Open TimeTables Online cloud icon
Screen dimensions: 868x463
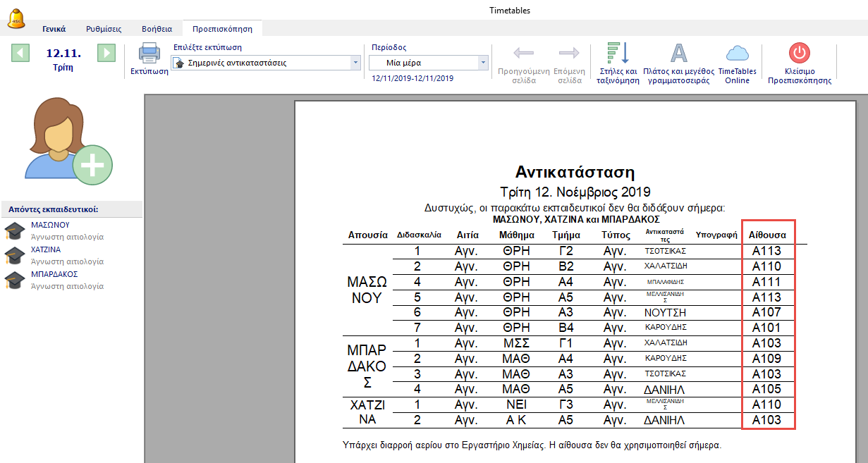coord(738,53)
